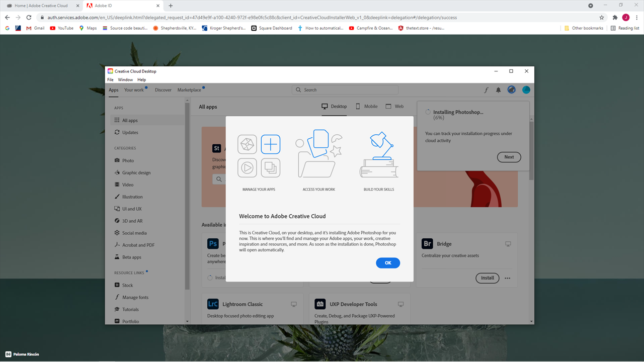
Task: Click the Creative Cloud search field
Action: 345,90
